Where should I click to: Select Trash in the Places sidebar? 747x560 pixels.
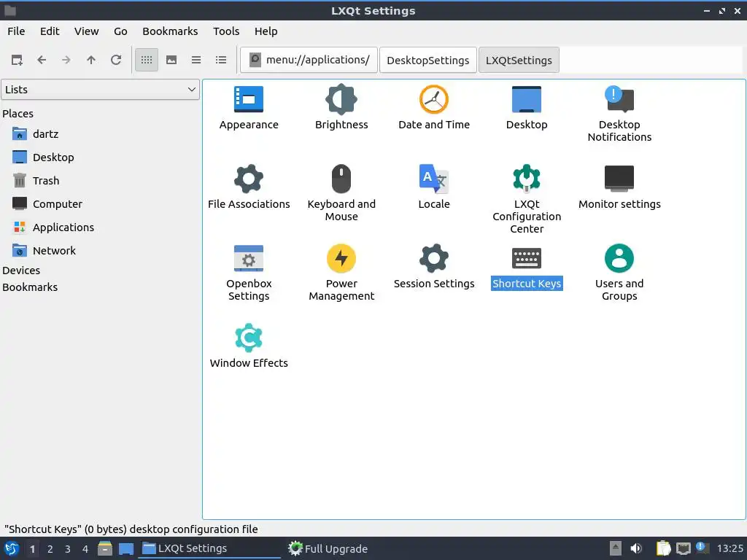pos(46,181)
